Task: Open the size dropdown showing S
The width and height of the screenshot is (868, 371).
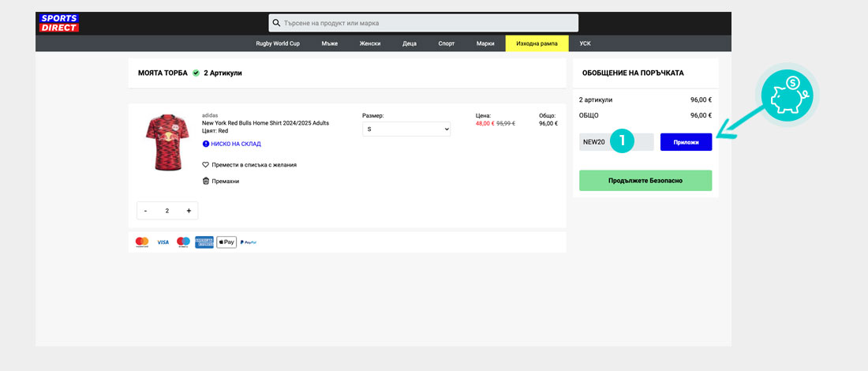Action: (406, 129)
